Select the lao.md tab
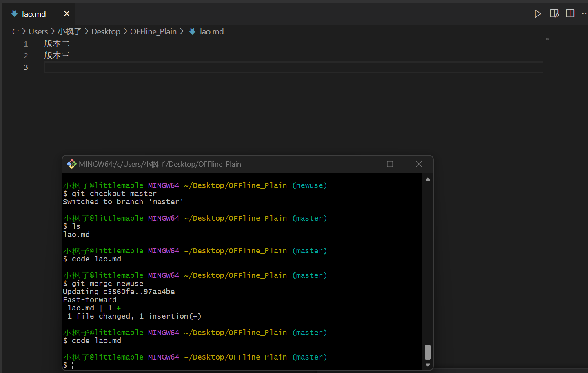This screenshot has width=588, height=373. [x=34, y=14]
